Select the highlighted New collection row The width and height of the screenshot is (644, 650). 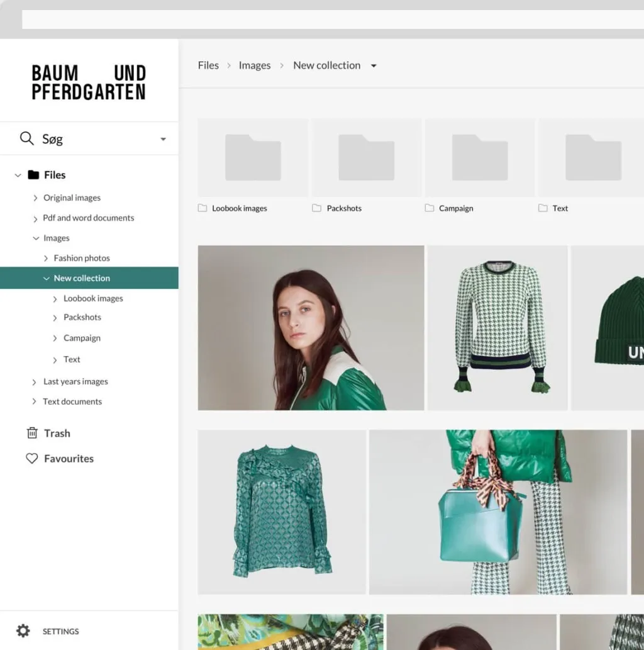point(89,277)
